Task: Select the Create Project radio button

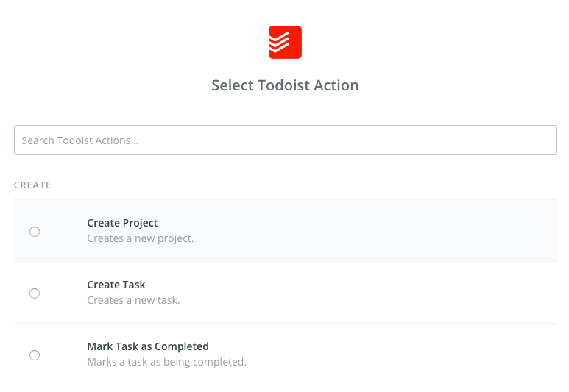Action: tap(35, 232)
